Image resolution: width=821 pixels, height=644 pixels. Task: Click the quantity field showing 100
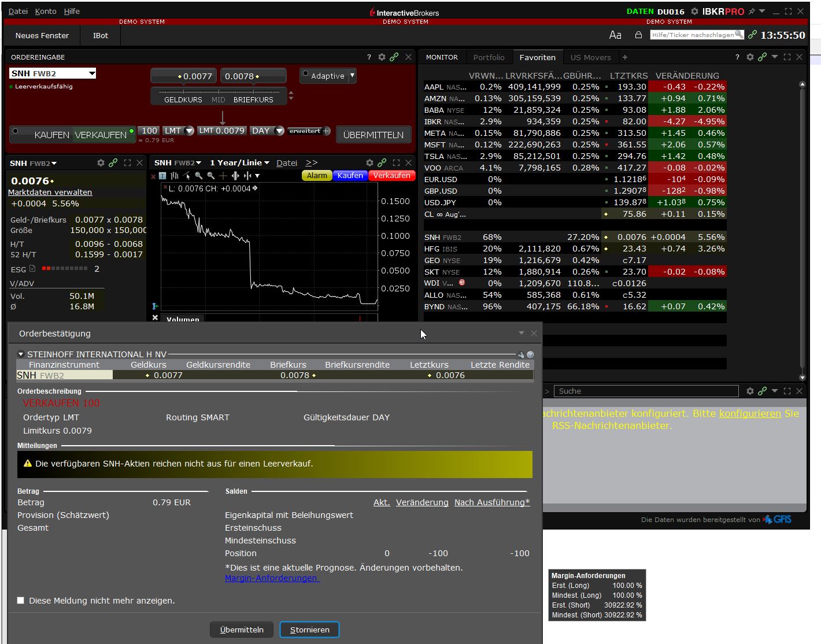[x=149, y=131]
